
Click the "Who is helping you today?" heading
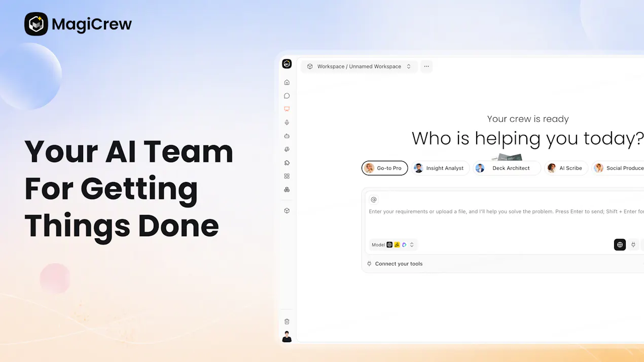[x=528, y=138]
